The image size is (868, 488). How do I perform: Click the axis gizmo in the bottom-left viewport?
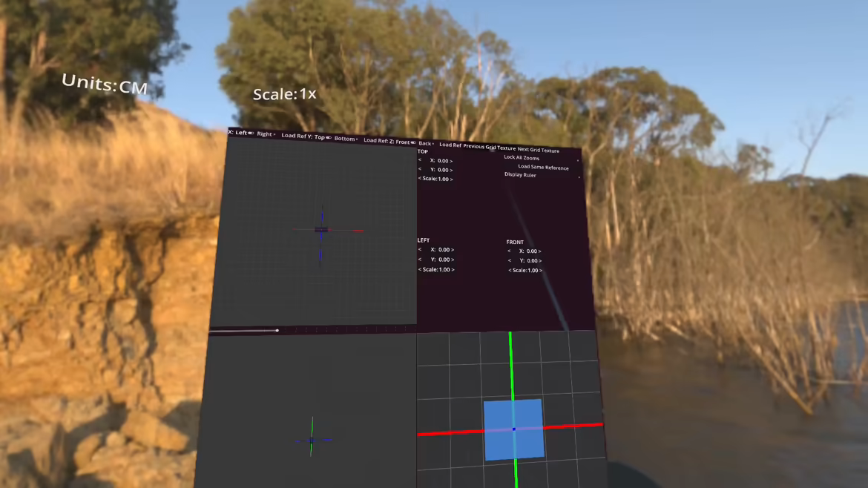point(312,439)
